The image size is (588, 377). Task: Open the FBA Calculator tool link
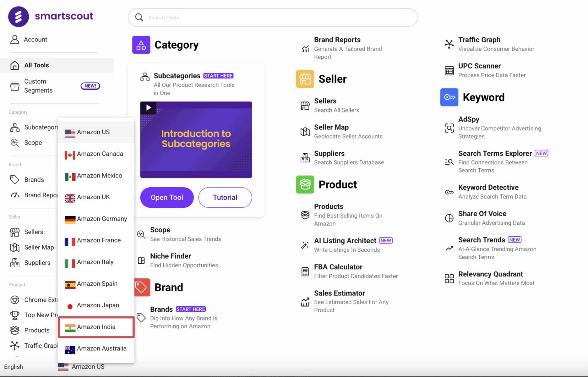click(x=338, y=267)
